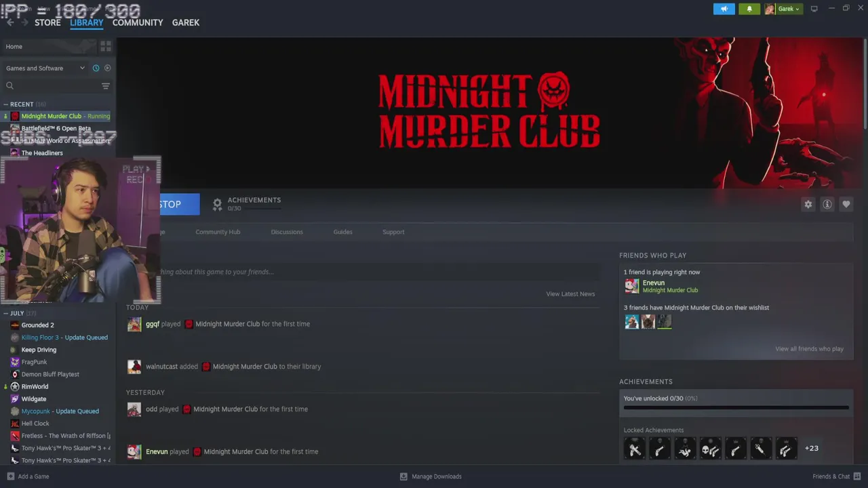Click the friend status input field
Viewport: 868px width, 488px height.
click(x=380, y=272)
